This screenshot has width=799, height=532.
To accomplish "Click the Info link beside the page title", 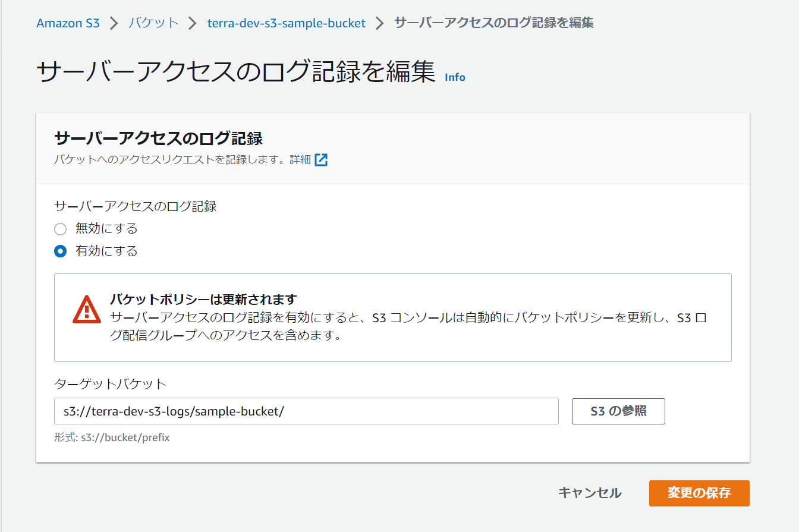I will pos(455,77).
